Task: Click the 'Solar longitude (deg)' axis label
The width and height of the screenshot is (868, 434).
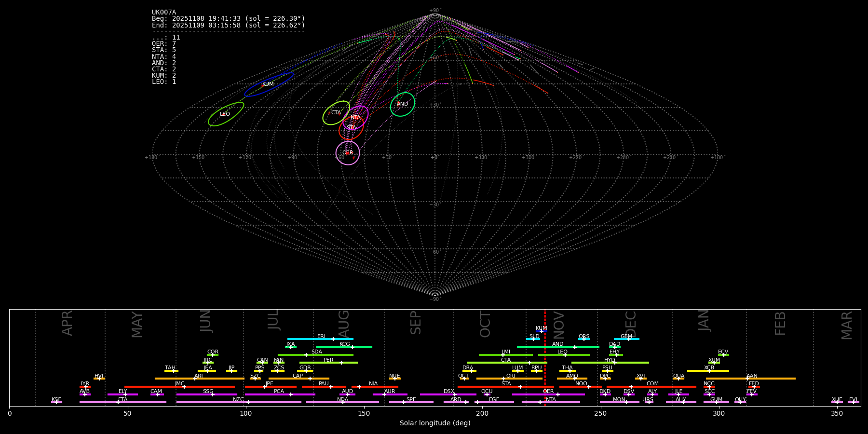Action: [434, 423]
